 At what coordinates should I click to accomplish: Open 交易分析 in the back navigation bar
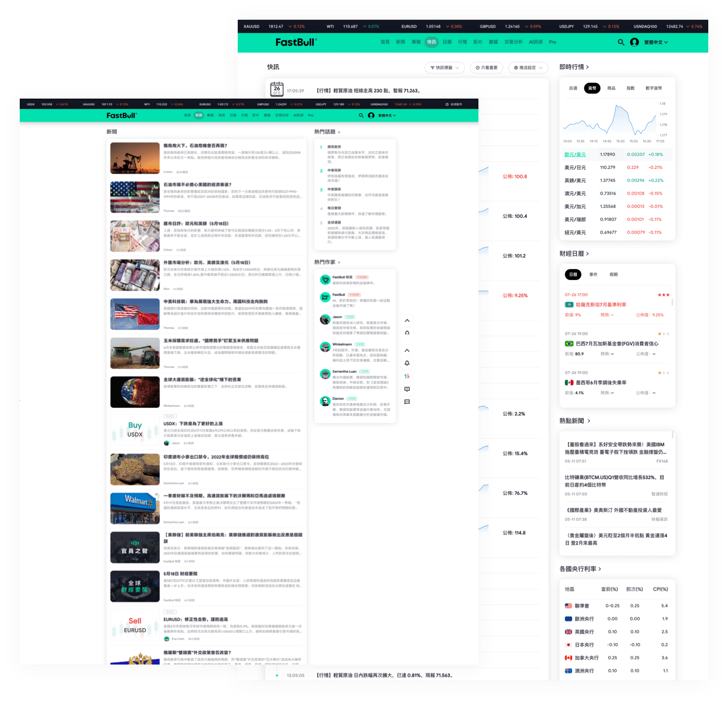click(513, 42)
